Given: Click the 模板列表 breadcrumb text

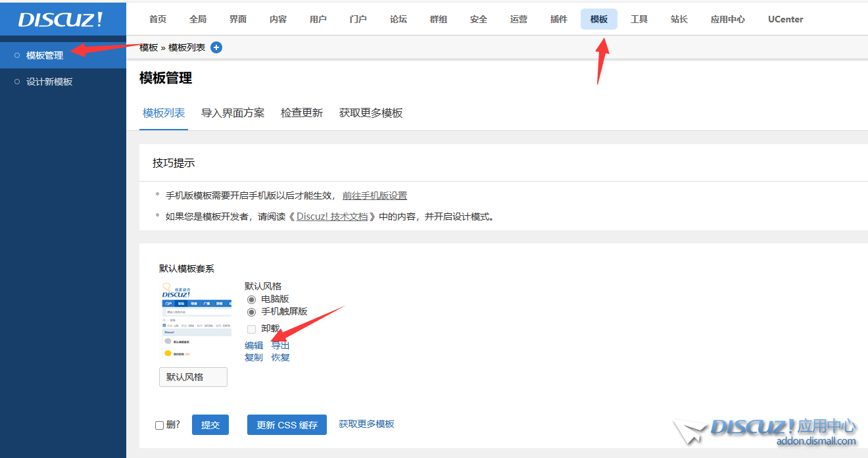Looking at the screenshot, I should 187,47.
